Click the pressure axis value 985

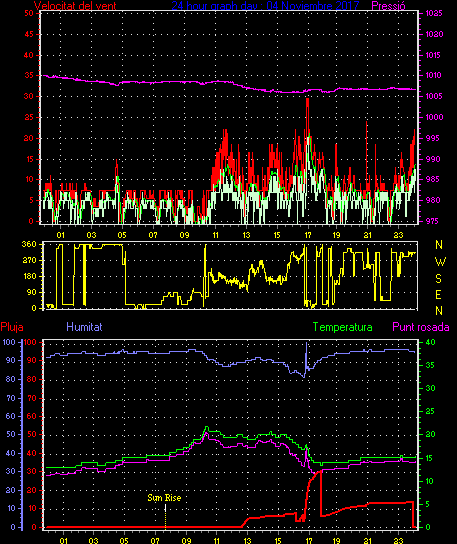click(x=433, y=179)
